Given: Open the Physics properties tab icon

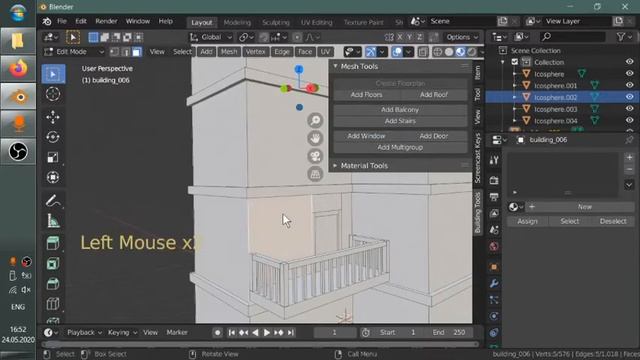Looking at the screenshot, I should click(x=494, y=316).
